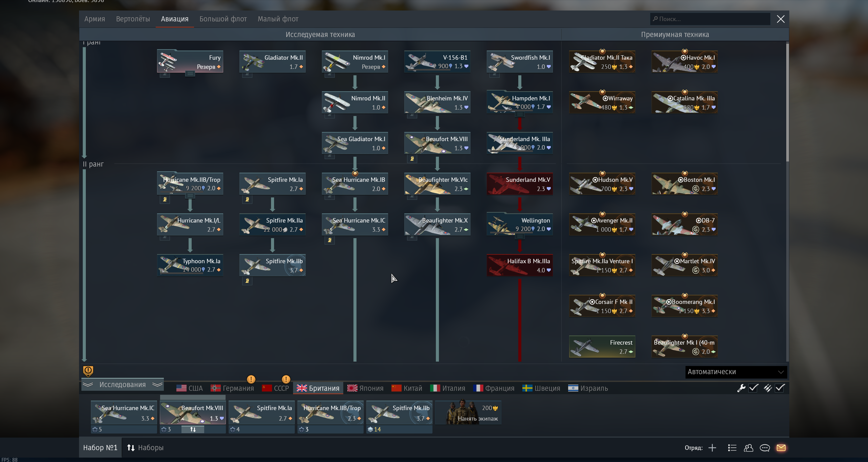Image resolution: width=868 pixels, height=462 pixels.
Task: Toggle the auto-repair checkbox beside wrench
Action: coord(754,388)
